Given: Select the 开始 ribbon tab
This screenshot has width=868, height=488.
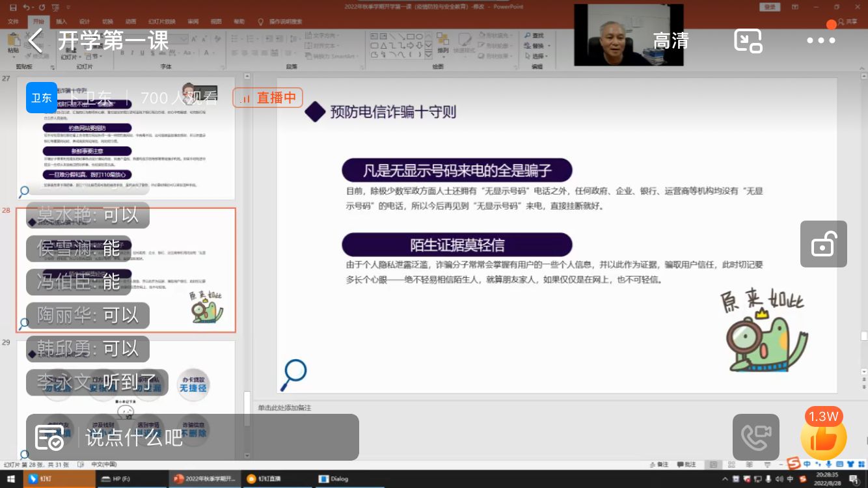Looking at the screenshot, I should 38,21.
